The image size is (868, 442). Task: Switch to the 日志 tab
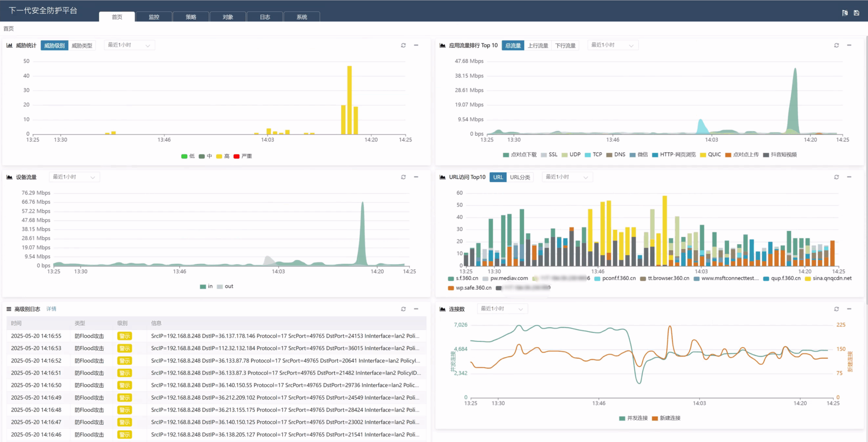(x=265, y=17)
